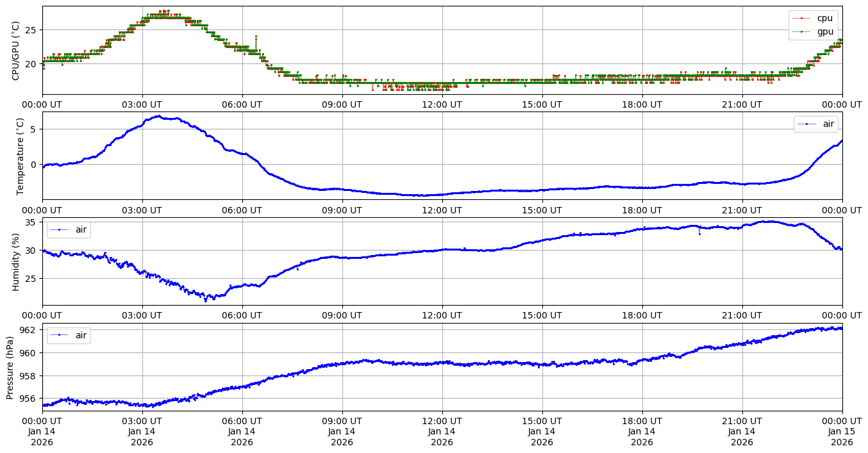Click the 06:00 UT tick under the CPU/GPU plot

[x=242, y=104]
